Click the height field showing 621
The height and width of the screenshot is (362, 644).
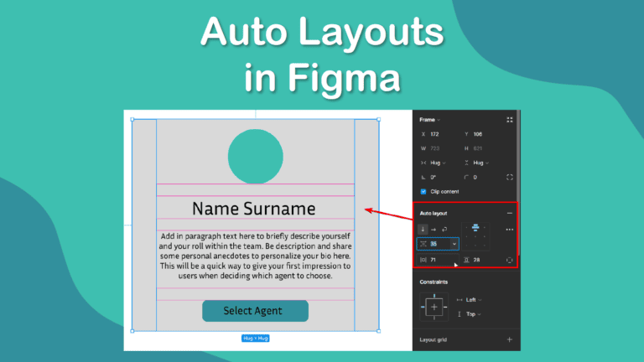pos(478,148)
